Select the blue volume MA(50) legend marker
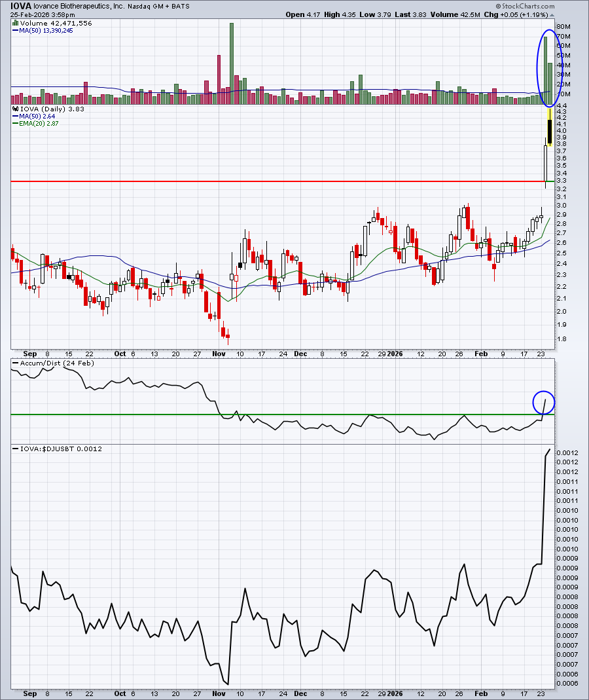 coord(15,30)
